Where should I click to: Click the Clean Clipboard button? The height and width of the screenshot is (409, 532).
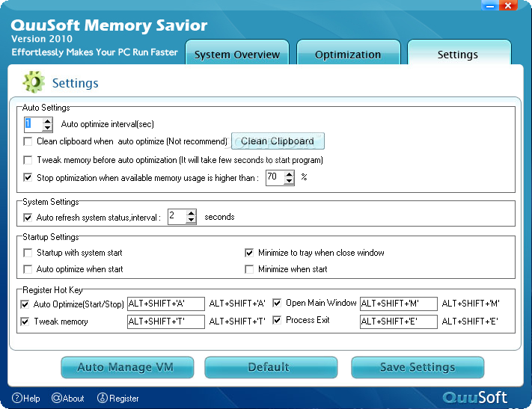coord(278,141)
